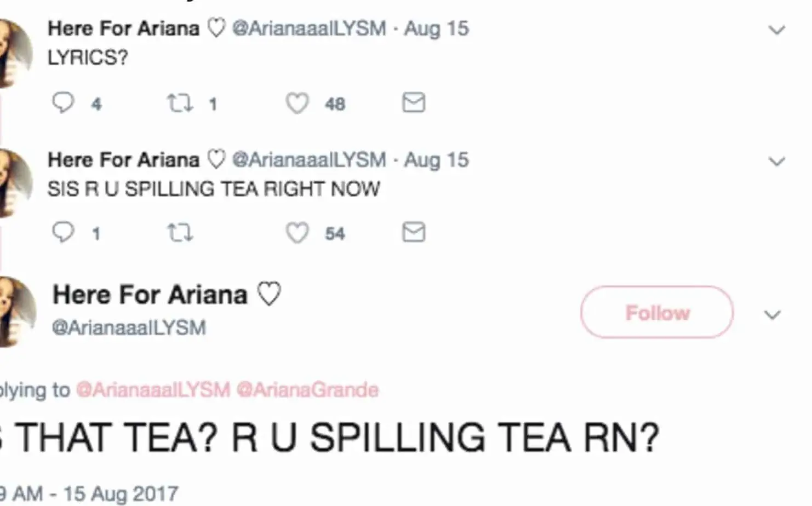
Task: Direct message the LYRICS? tweet
Action: pos(413,102)
